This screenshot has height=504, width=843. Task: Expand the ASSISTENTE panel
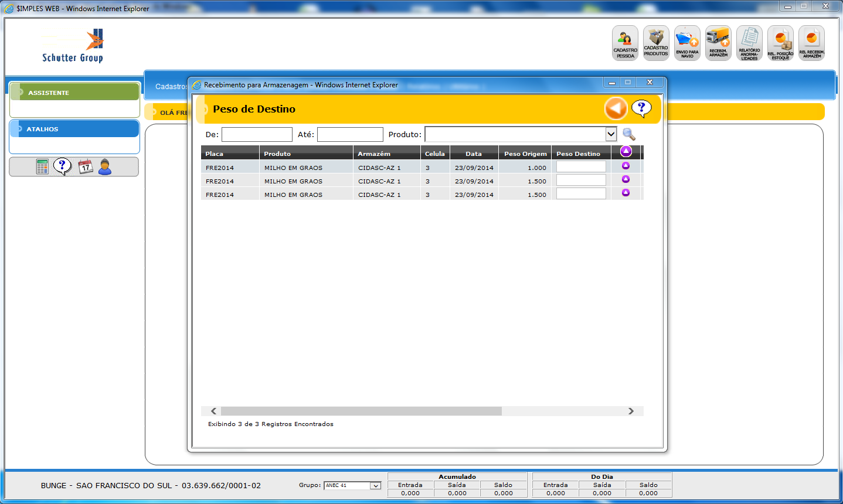tap(74, 93)
